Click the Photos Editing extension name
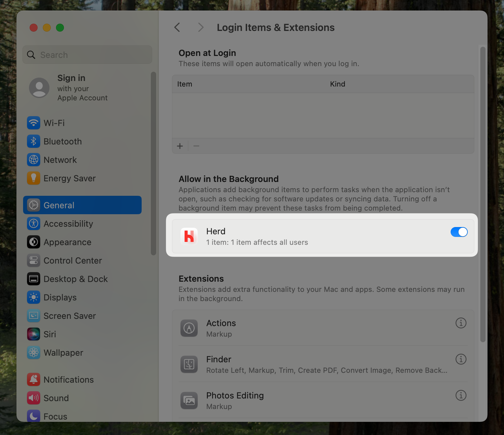This screenshot has height=435, width=504. (x=235, y=396)
